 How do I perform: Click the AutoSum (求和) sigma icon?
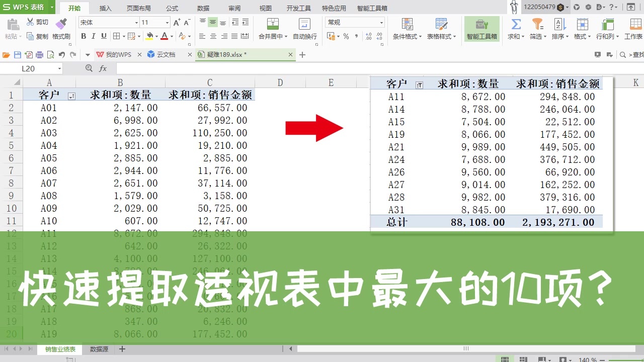point(516,24)
